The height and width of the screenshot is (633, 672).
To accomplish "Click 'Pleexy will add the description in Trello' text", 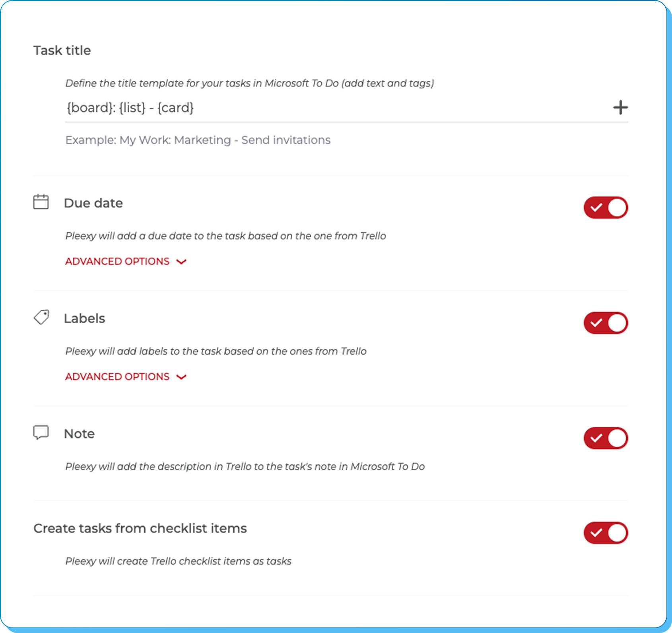I will coord(245,466).
